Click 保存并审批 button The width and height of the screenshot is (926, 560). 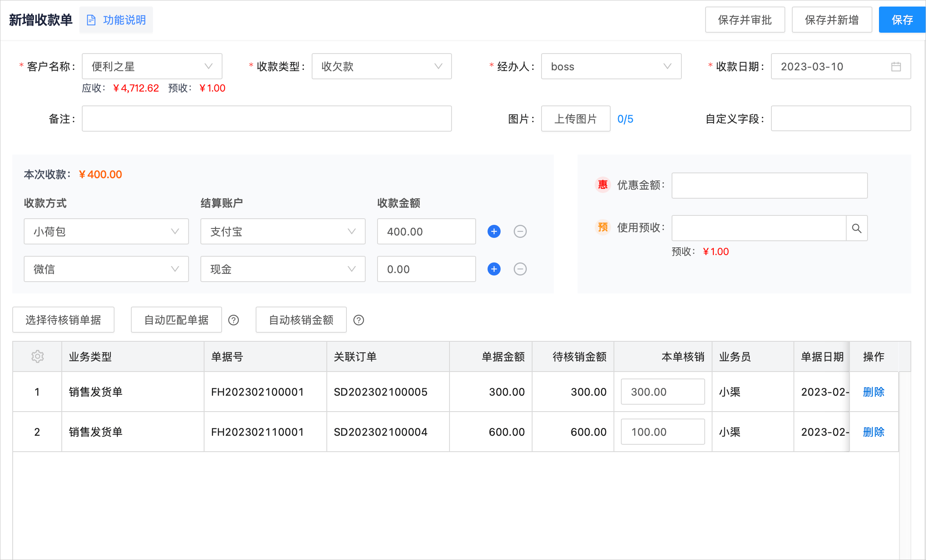[x=745, y=20]
